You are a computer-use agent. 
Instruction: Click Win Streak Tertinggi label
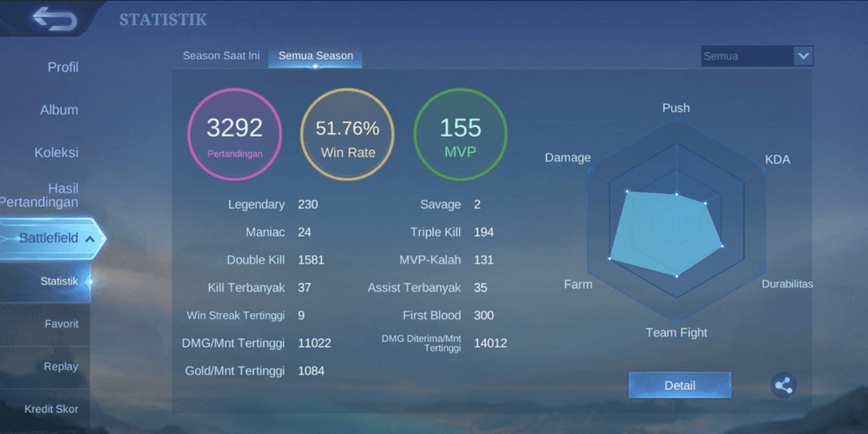(x=236, y=316)
